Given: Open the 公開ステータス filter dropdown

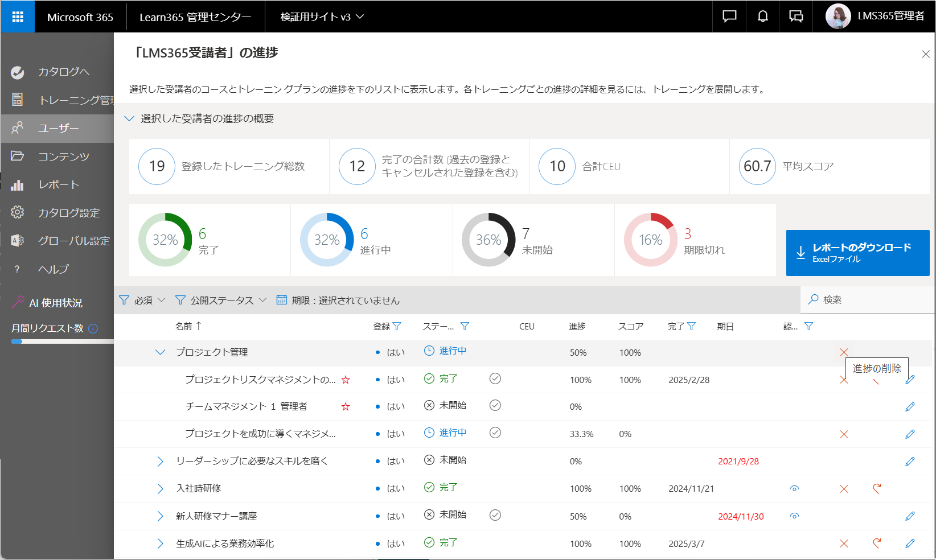Looking at the screenshot, I should [x=221, y=300].
